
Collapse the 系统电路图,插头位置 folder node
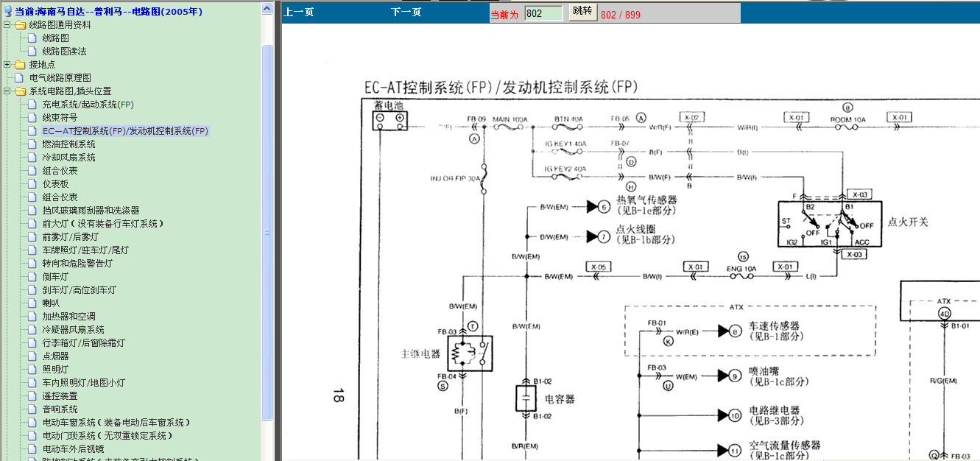(x=7, y=91)
